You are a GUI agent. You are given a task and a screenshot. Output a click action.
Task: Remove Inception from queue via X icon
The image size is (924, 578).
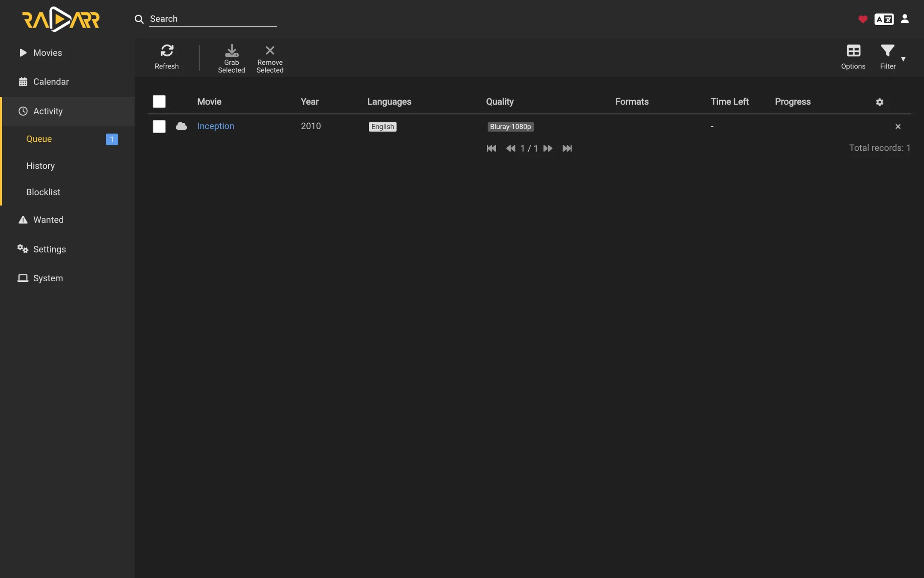pyautogui.click(x=898, y=126)
